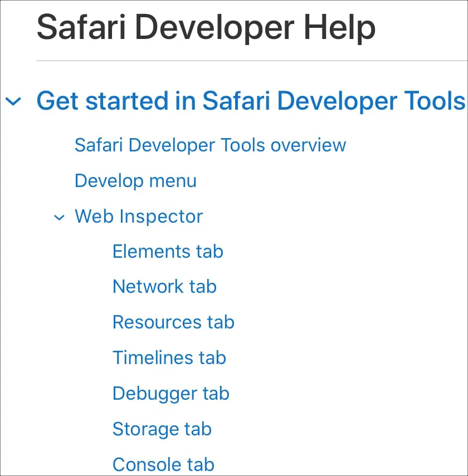The height and width of the screenshot is (476, 468).
Task: Open the Network tab help topic
Action: [164, 287]
